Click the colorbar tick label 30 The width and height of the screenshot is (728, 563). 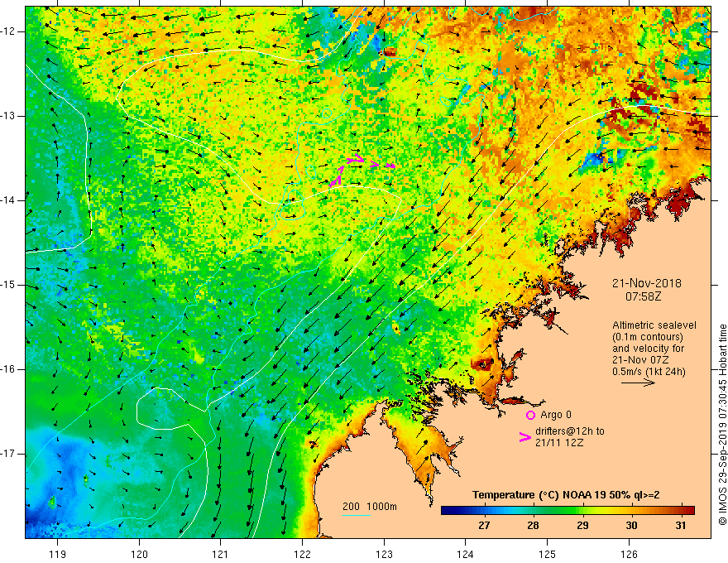(631, 526)
